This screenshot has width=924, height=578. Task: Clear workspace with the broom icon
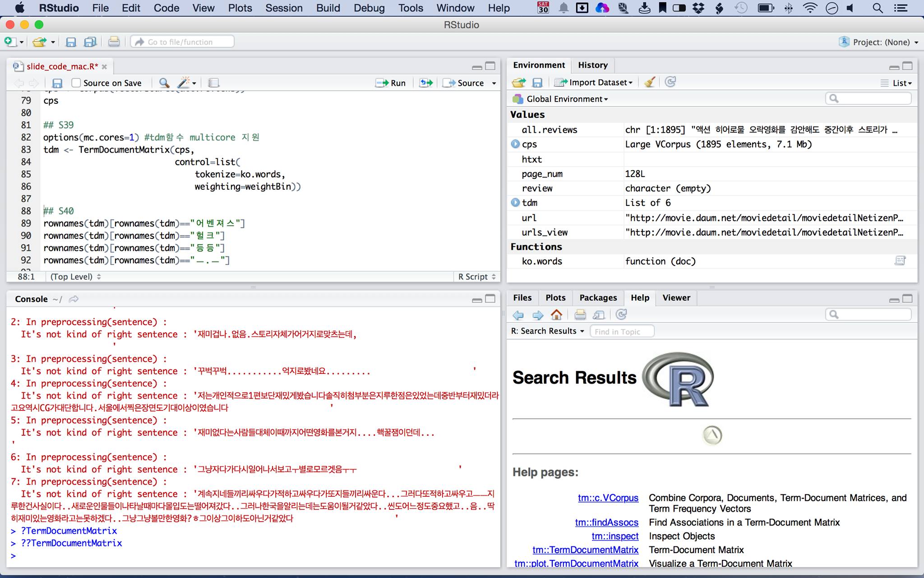649,82
